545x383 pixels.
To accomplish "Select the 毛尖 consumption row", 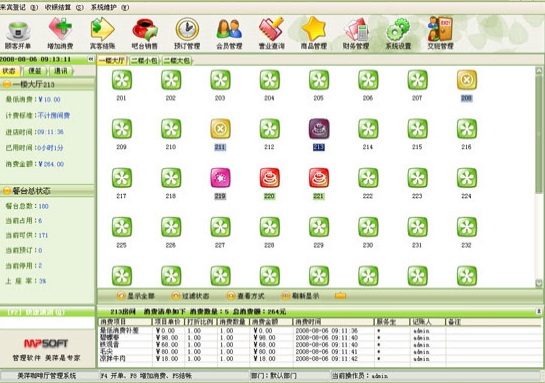I will [319, 352].
